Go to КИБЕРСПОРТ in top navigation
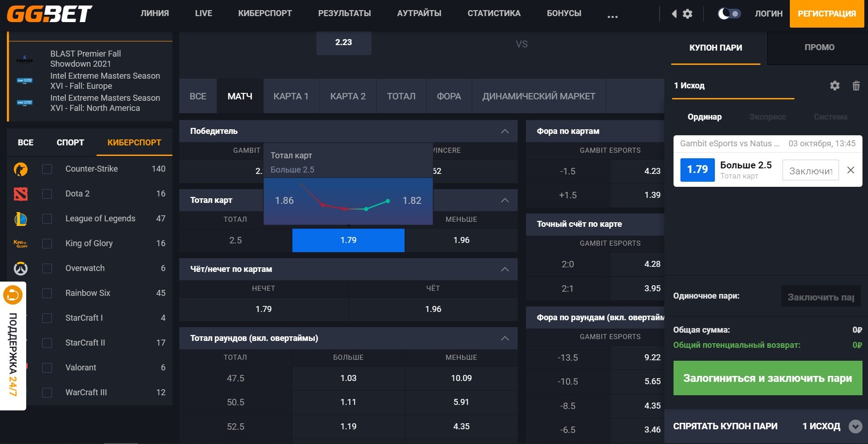The width and height of the screenshot is (868, 444). pyautogui.click(x=265, y=13)
